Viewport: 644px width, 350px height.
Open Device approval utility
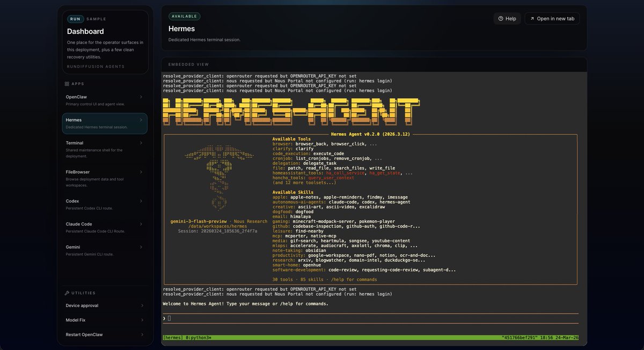(105, 305)
